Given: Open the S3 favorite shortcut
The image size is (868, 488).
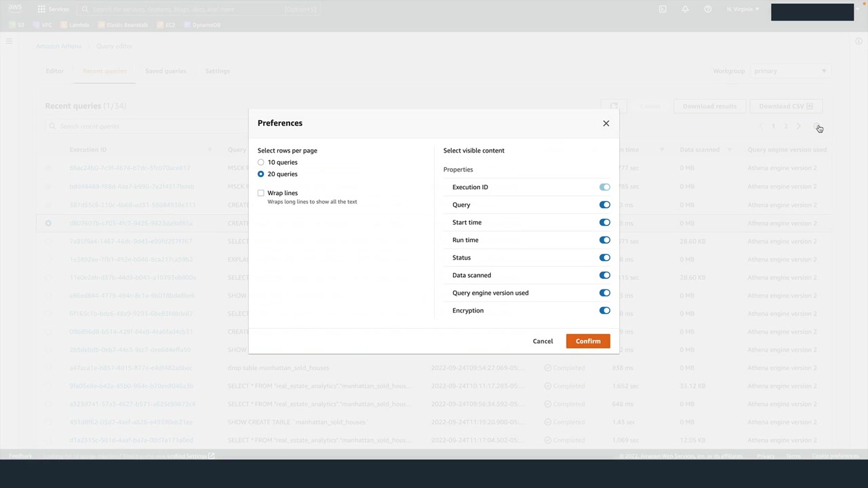Looking at the screenshot, I should point(17,25).
